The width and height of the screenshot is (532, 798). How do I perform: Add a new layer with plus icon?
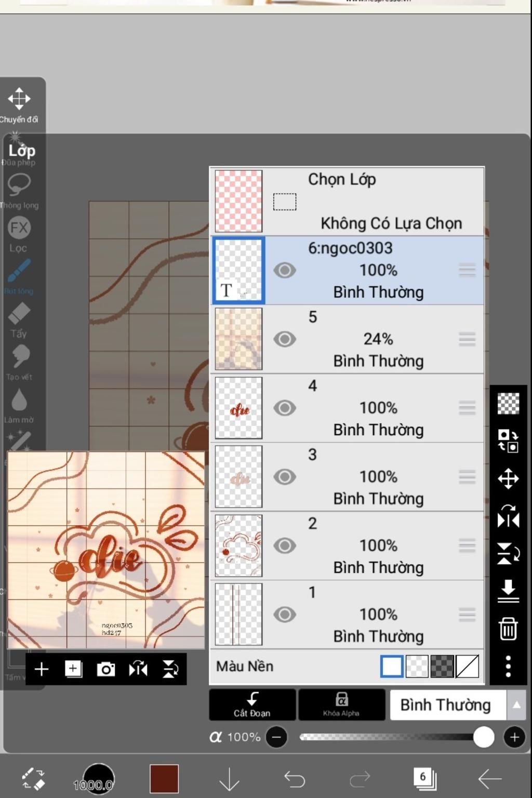pos(42,669)
